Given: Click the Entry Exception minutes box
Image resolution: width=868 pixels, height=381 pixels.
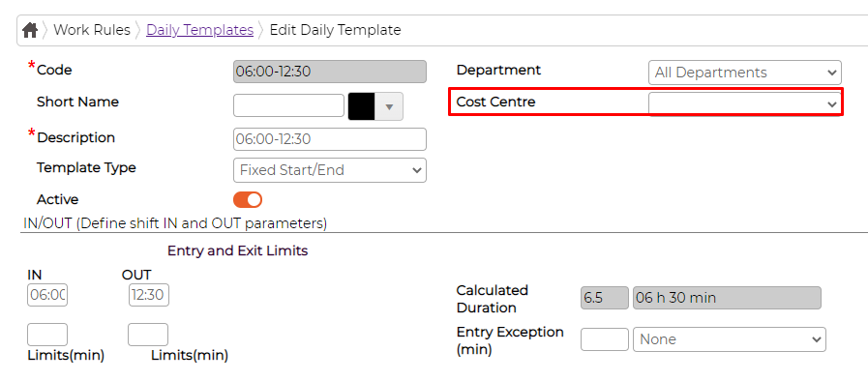Looking at the screenshot, I should (605, 339).
